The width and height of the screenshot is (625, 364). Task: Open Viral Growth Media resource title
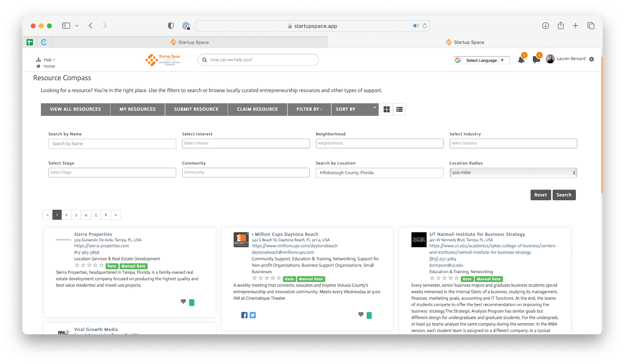coord(96,329)
